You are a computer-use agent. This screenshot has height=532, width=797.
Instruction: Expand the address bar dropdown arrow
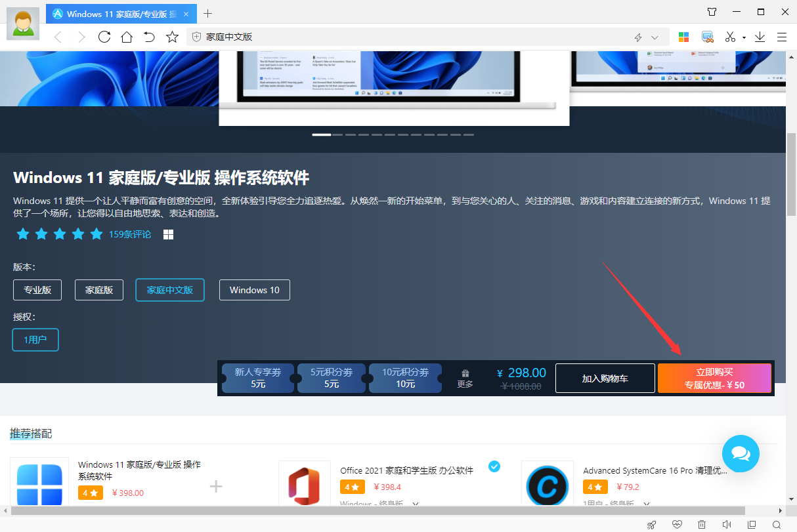pos(655,37)
